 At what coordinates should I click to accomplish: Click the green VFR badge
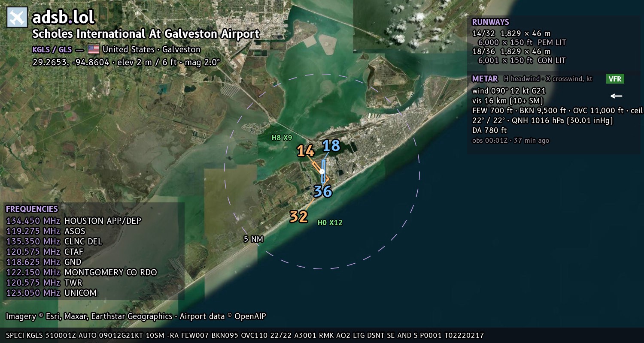[x=615, y=79]
